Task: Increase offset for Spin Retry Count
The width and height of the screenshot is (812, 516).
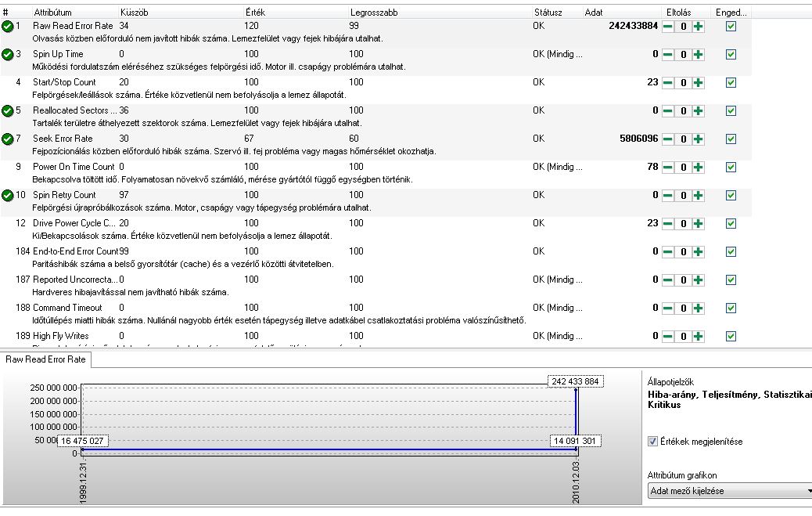Action: pyautogui.click(x=698, y=196)
